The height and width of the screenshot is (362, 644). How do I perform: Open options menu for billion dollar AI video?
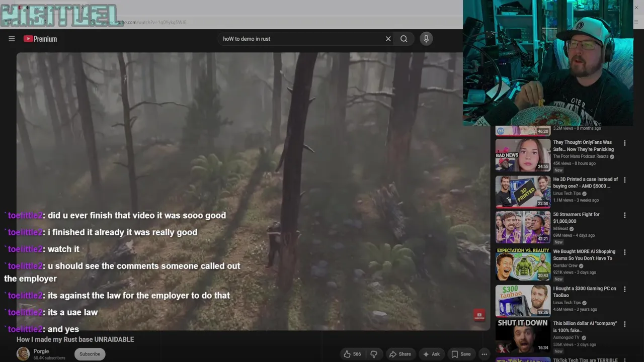pyautogui.click(x=624, y=324)
